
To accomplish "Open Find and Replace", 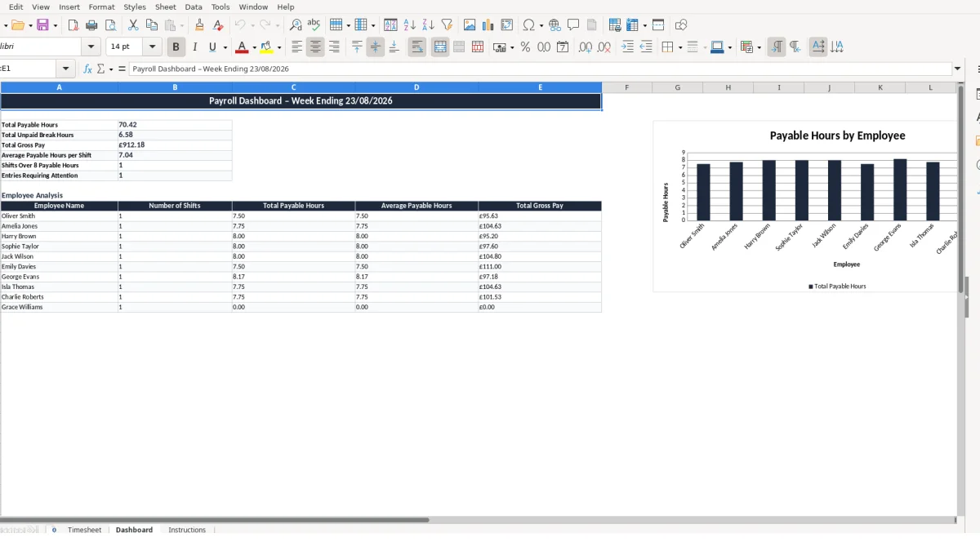I will tap(296, 25).
